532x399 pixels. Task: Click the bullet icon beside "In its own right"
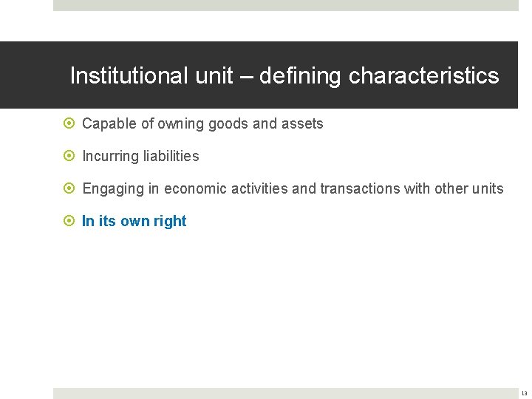pos(69,221)
